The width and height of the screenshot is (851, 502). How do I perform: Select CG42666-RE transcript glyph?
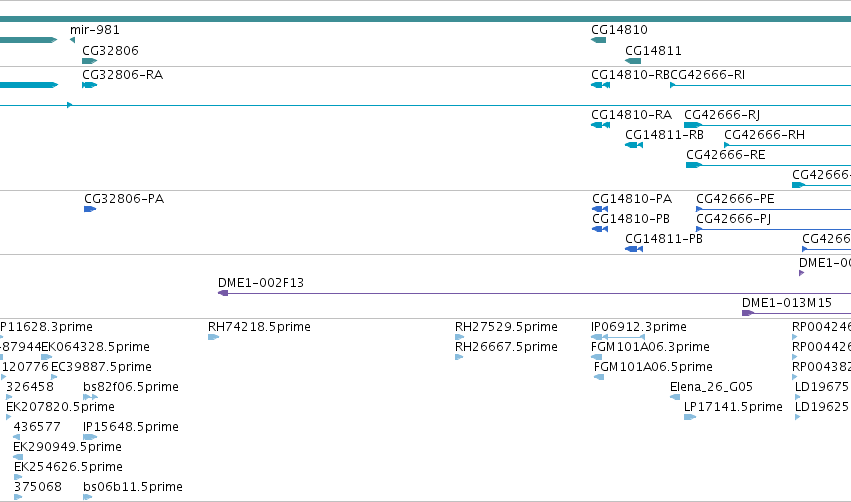tap(769, 165)
